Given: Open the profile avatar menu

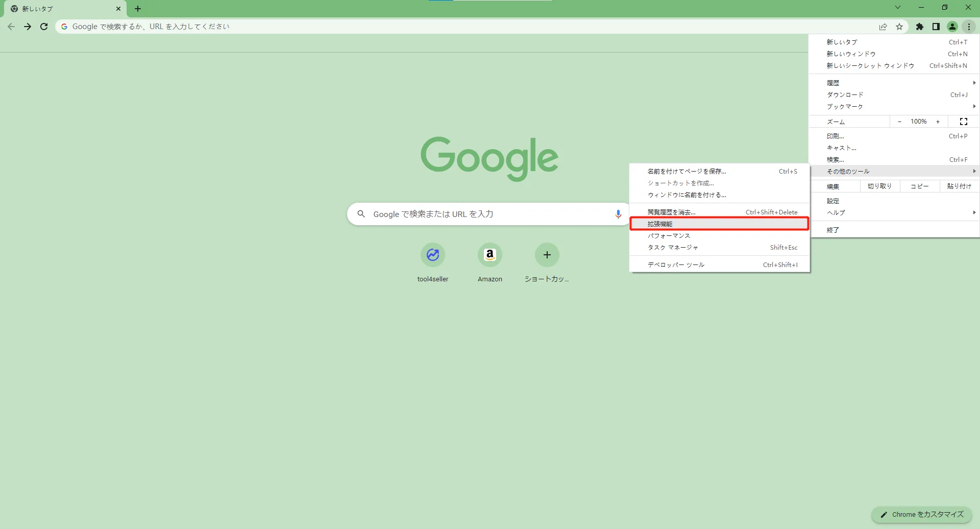Looking at the screenshot, I should [x=952, y=27].
